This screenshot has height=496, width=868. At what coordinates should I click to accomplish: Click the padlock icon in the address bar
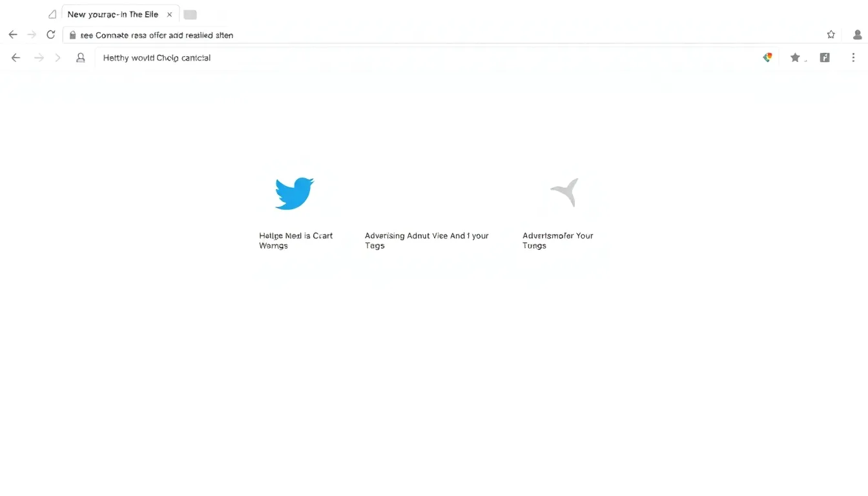pyautogui.click(x=72, y=35)
